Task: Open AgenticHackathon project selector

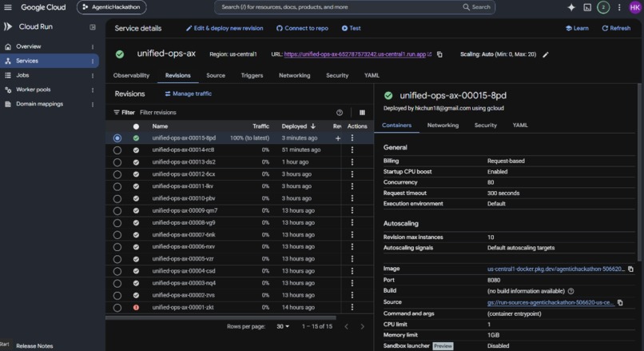Action: 111,7
